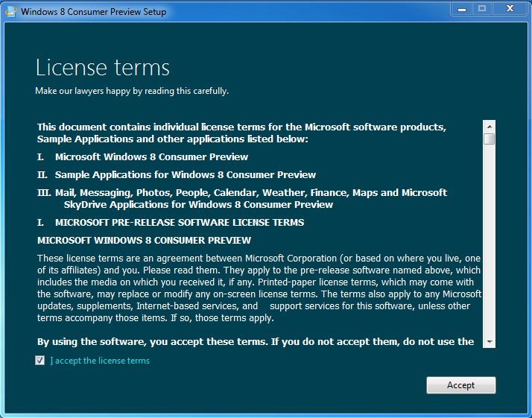Click the 'Make our lawyers happy' subtitle
Viewport: 532px width, 418px height.
point(132,91)
